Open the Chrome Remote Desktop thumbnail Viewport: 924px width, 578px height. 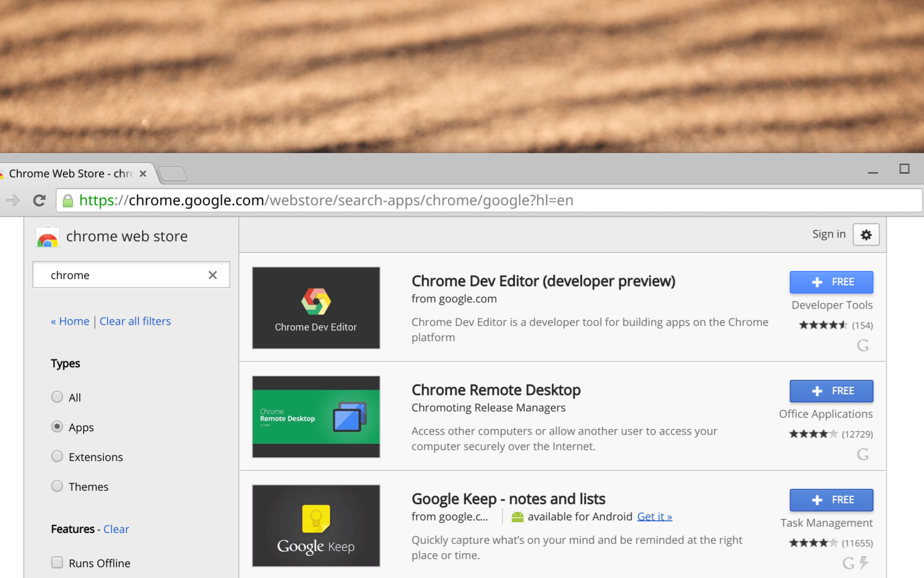click(x=316, y=417)
